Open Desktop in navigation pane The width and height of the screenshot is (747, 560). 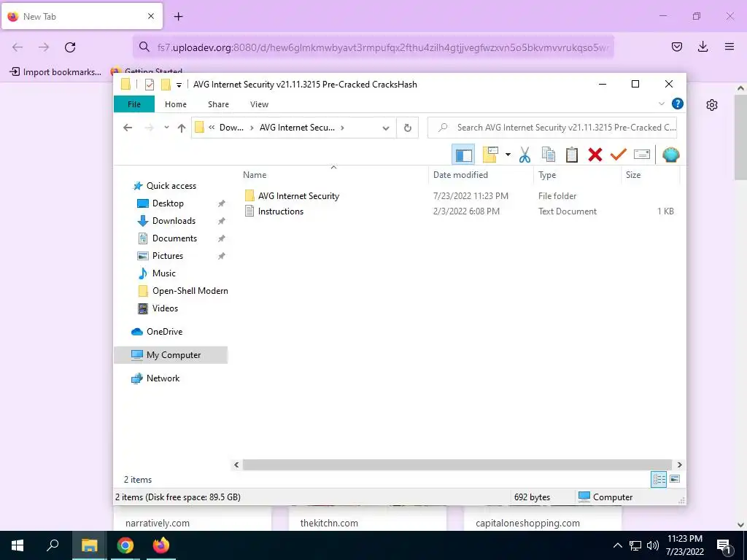pos(168,203)
